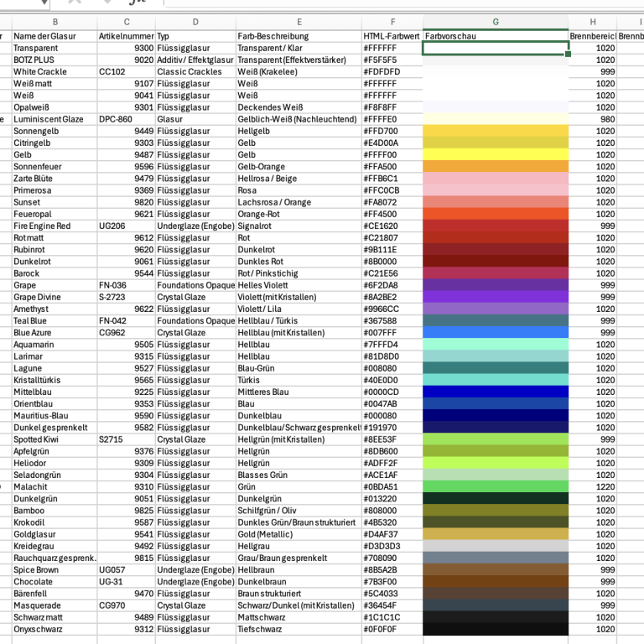
Task: Select the Farbvorschau header cell
Action: (x=496, y=36)
